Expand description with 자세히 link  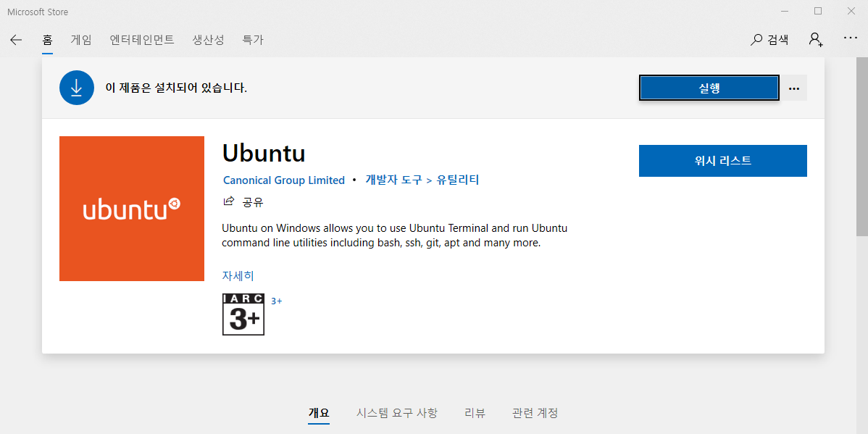click(x=238, y=275)
